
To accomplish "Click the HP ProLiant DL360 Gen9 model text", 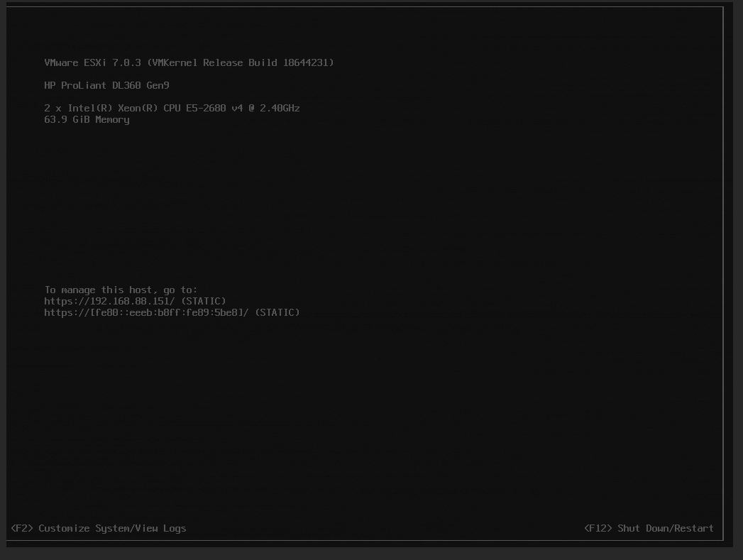I will point(106,85).
